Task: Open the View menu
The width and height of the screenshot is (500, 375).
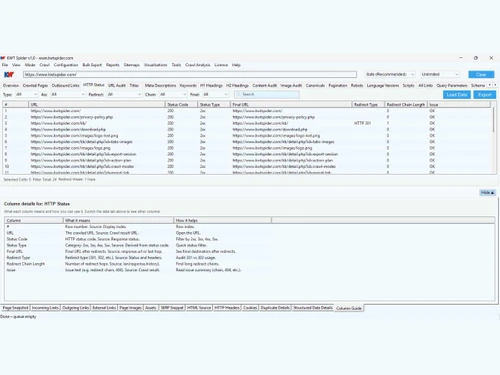Action: click(16, 65)
